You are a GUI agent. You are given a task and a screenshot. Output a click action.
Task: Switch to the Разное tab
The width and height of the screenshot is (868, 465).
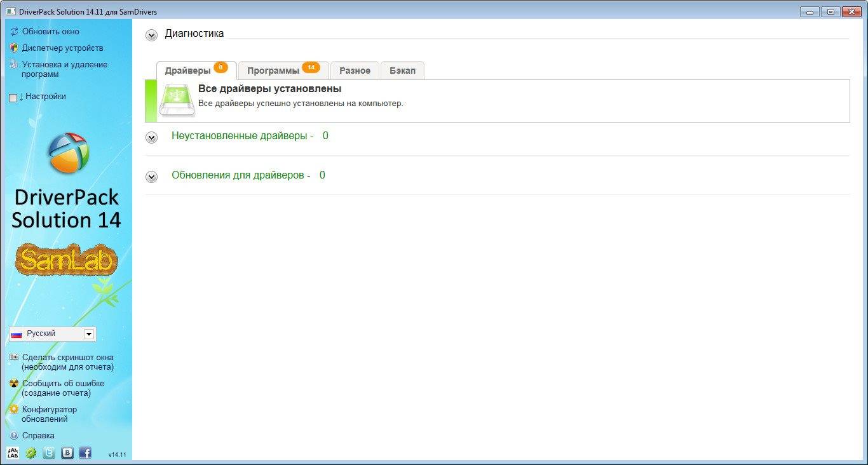355,70
